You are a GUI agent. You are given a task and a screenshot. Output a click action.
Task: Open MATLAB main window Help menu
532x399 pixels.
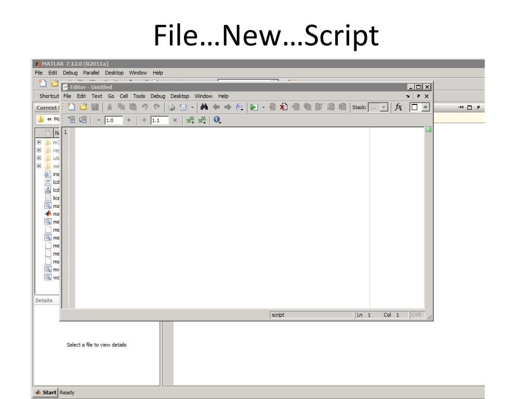tap(158, 73)
